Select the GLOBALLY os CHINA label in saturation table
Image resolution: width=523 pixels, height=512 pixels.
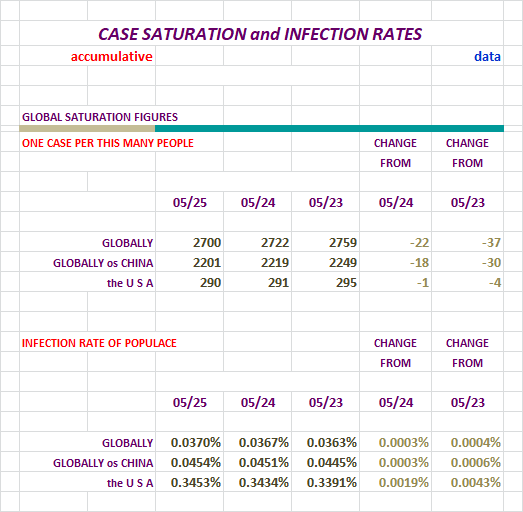point(103,263)
